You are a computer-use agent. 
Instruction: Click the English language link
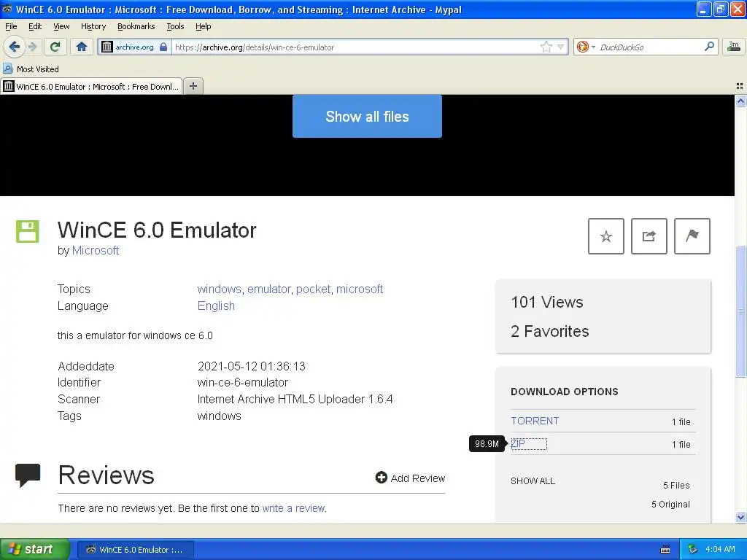pos(216,306)
